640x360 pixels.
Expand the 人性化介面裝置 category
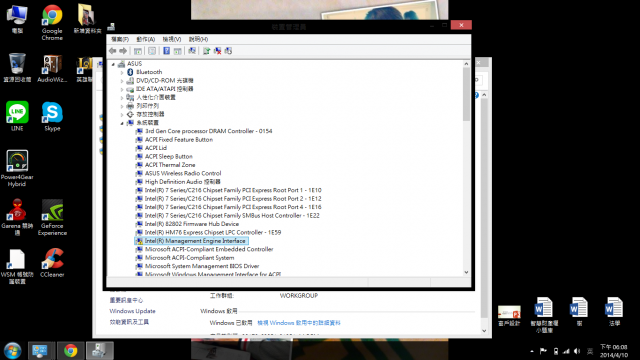click(122, 98)
